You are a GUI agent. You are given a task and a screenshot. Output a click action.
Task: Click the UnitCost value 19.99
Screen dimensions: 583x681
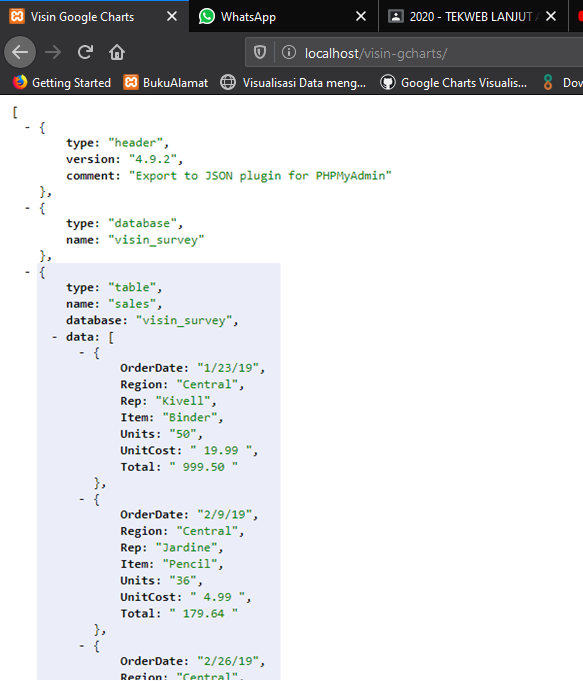coord(221,450)
